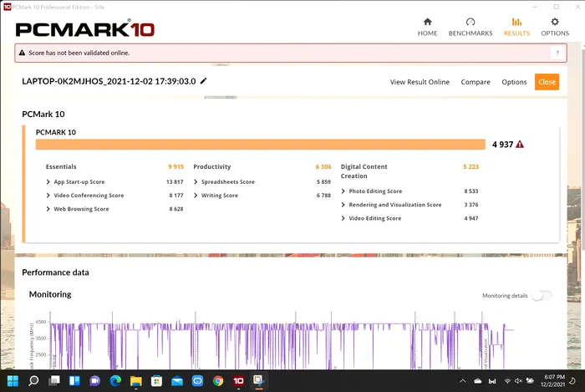Open the Widgets panel on the taskbar
The height and width of the screenshot is (392, 585).
(x=74, y=381)
